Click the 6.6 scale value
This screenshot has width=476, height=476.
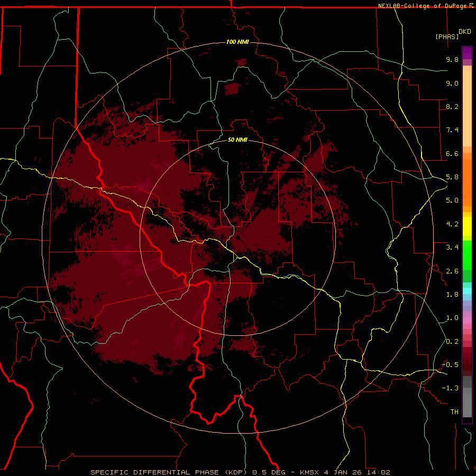click(452, 153)
